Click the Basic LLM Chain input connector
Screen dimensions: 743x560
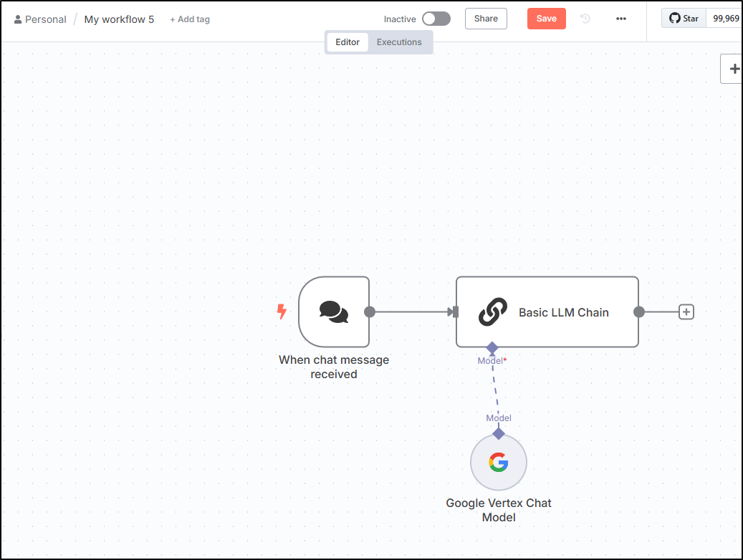point(454,312)
